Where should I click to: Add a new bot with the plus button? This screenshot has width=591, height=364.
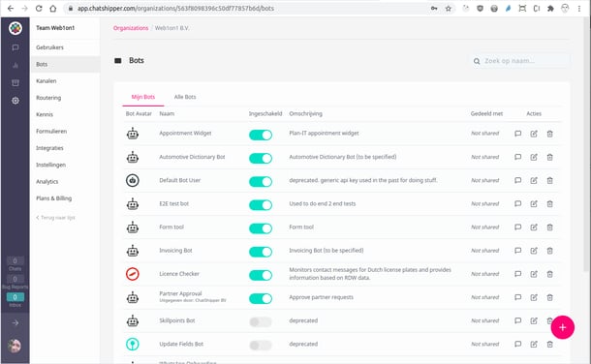562,327
